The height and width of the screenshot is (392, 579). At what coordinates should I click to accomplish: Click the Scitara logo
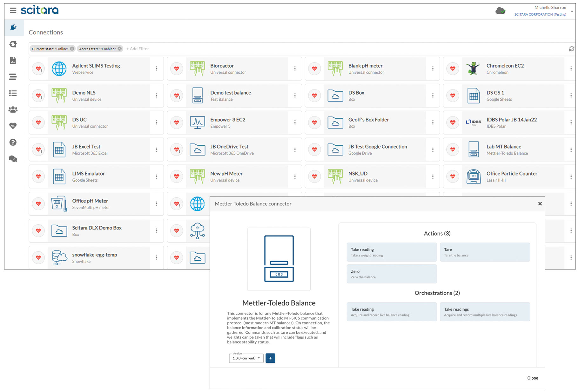point(40,10)
